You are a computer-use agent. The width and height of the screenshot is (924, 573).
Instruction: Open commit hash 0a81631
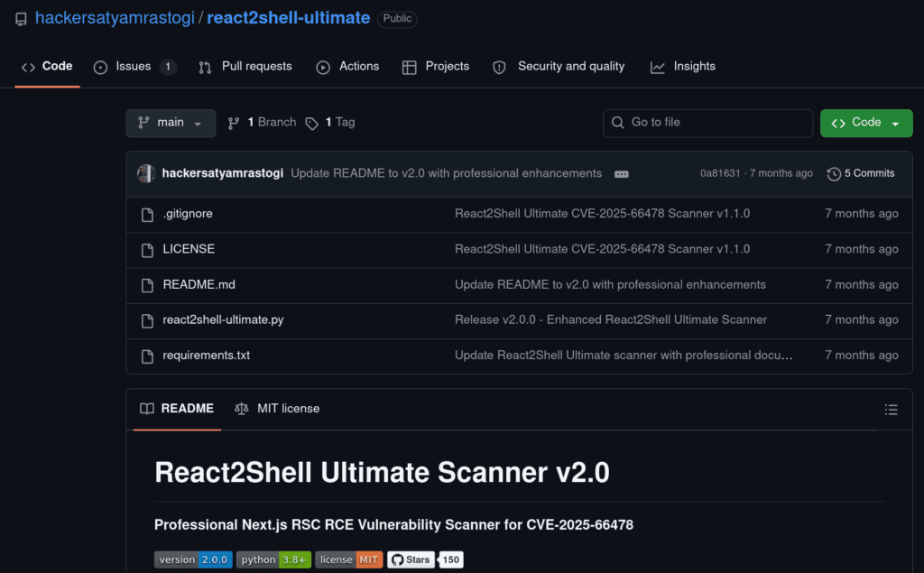(720, 173)
